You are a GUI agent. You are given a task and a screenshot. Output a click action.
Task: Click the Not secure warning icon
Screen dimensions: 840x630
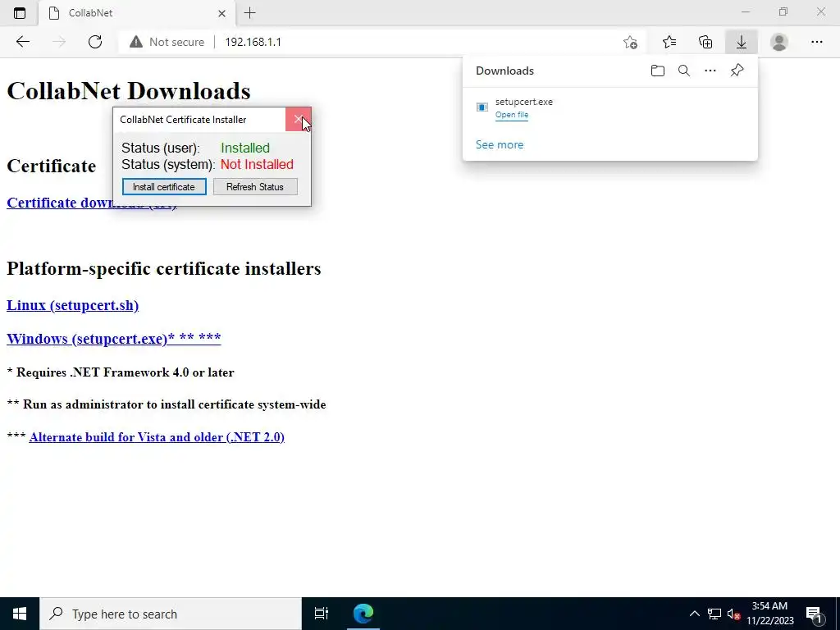[136, 42]
